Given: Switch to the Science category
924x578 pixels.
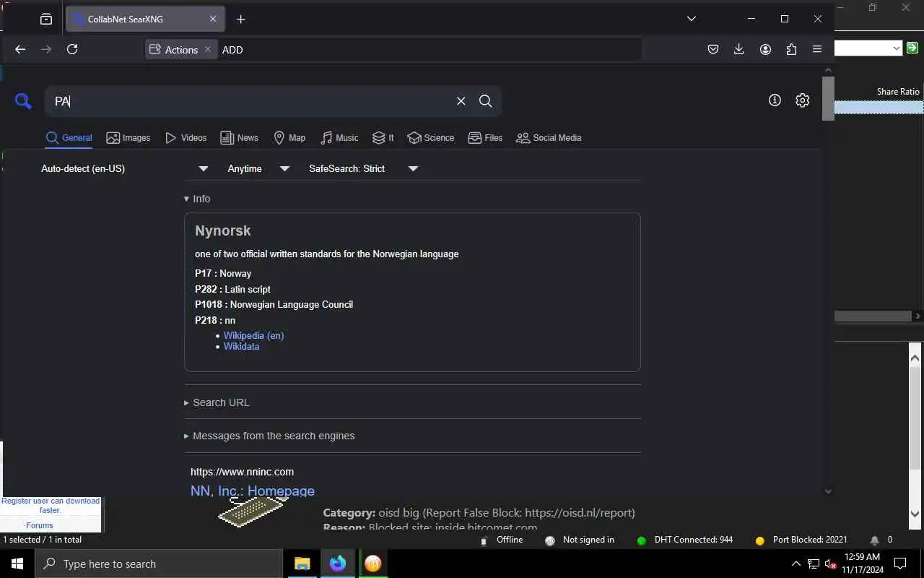Looking at the screenshot, I should pos(431,138).
